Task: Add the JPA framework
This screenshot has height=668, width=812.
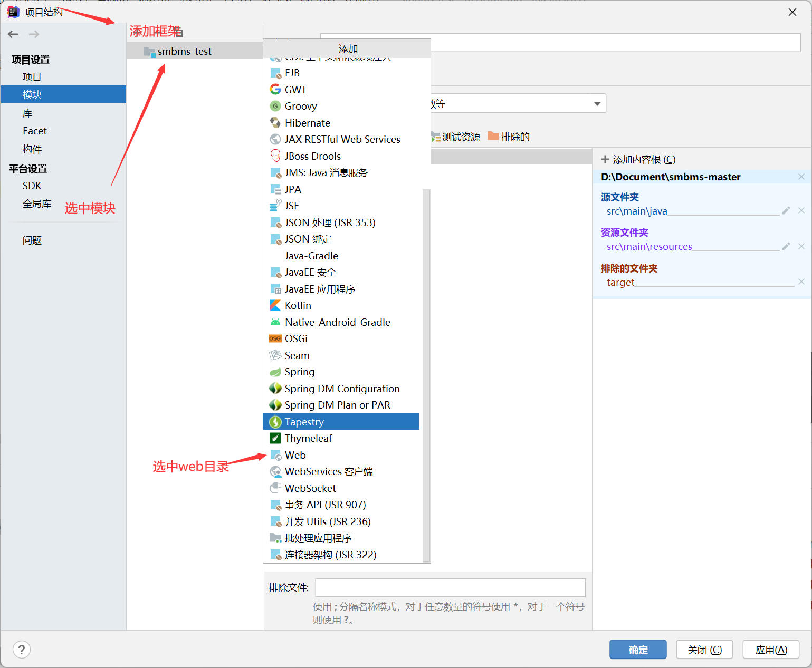Action: coord(341,189)
